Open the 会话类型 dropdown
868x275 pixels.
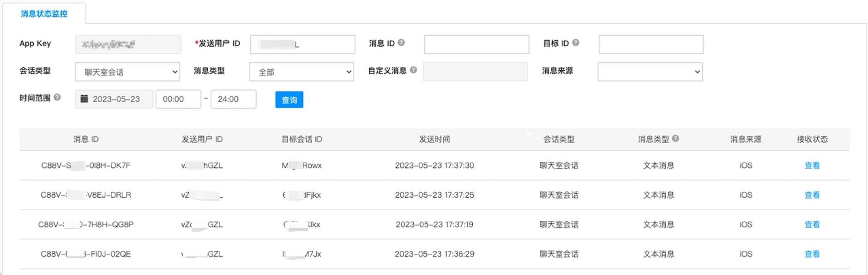pos(128,72)
